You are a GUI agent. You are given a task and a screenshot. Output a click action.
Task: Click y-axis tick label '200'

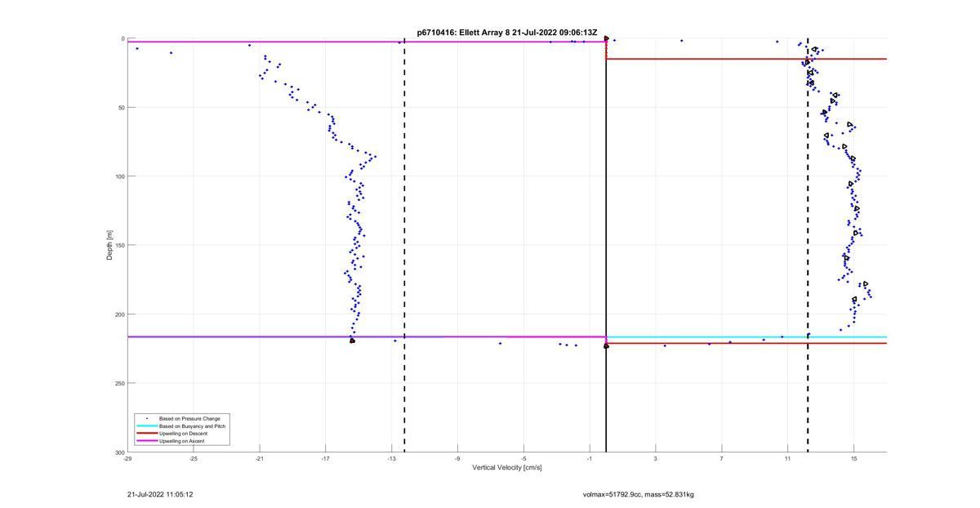click(x=119, y=314)
